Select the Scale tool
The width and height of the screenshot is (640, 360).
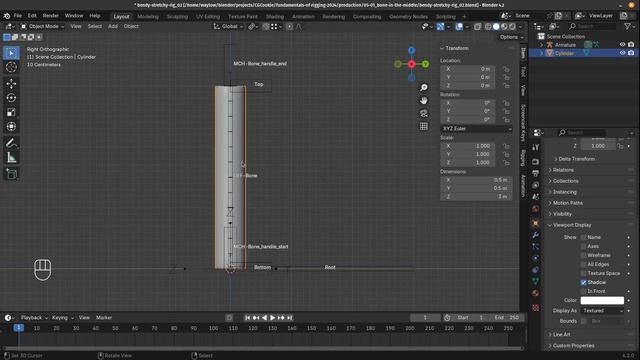coord(11,112)
